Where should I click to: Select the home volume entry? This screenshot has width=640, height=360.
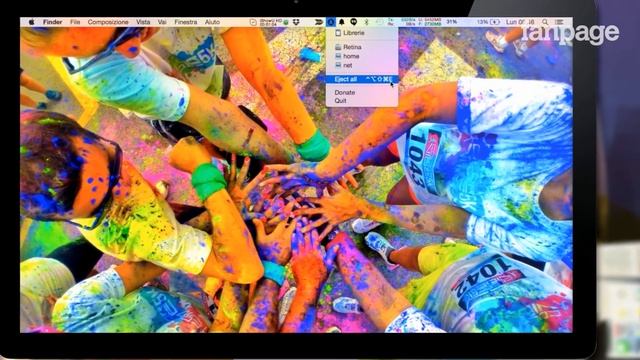click(362, 56)
